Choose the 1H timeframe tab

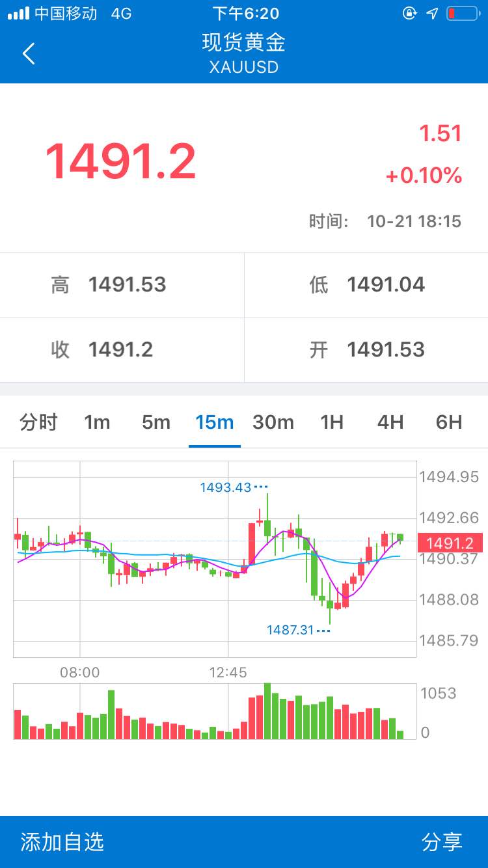332,422
